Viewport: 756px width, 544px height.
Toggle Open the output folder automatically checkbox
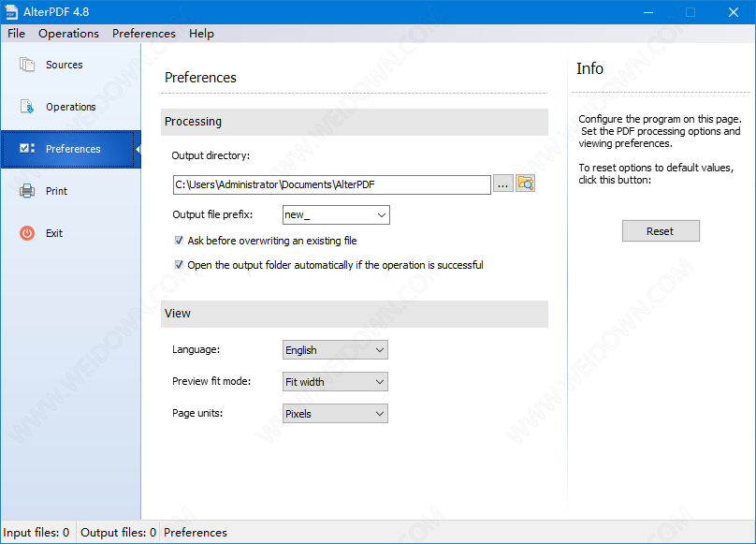(179, 265)
